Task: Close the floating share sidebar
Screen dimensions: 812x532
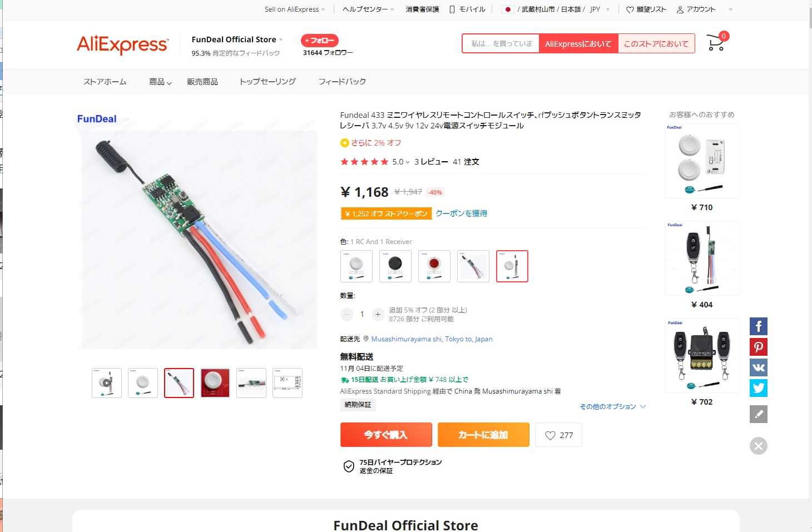Action: click(x=759, y=446)
